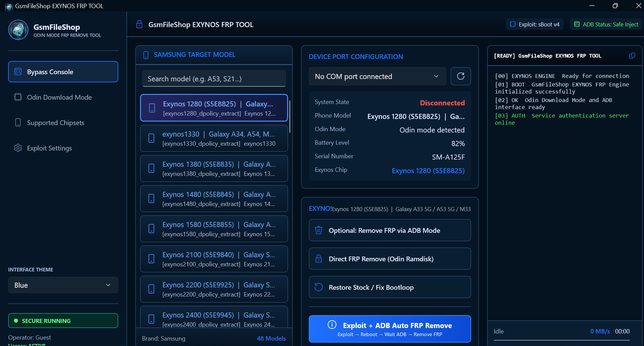Click the 00:00 elapsed timer
Viewport: 644px width, 346px height.
622,331
